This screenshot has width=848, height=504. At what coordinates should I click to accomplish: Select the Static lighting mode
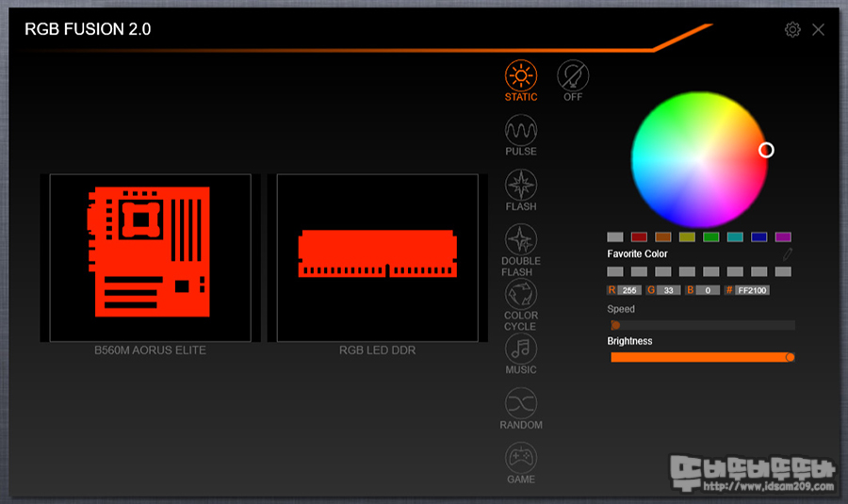pyautogui.click(x=521, y=80)
